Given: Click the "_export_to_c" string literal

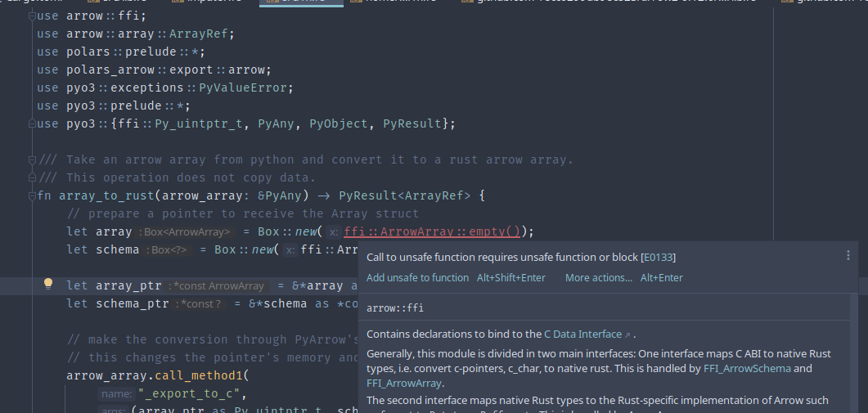Looking at the screenshot, I should click(188, 394).
